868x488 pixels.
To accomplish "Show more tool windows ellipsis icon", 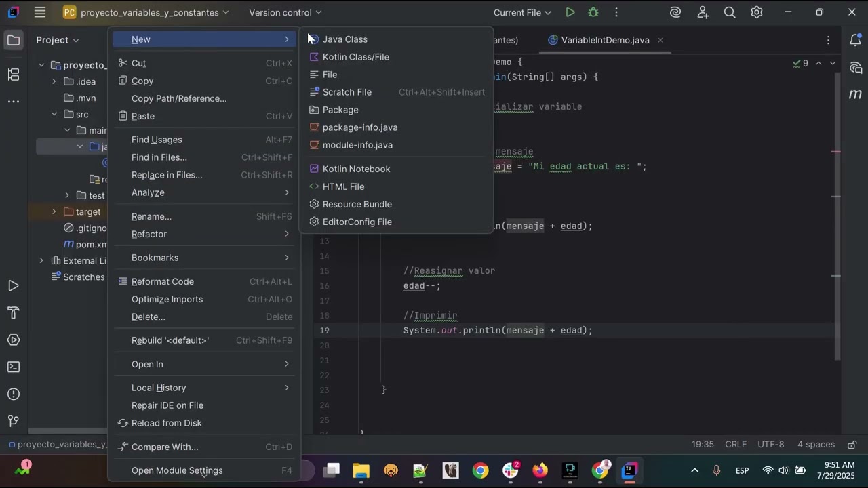I will click(14, 101).
